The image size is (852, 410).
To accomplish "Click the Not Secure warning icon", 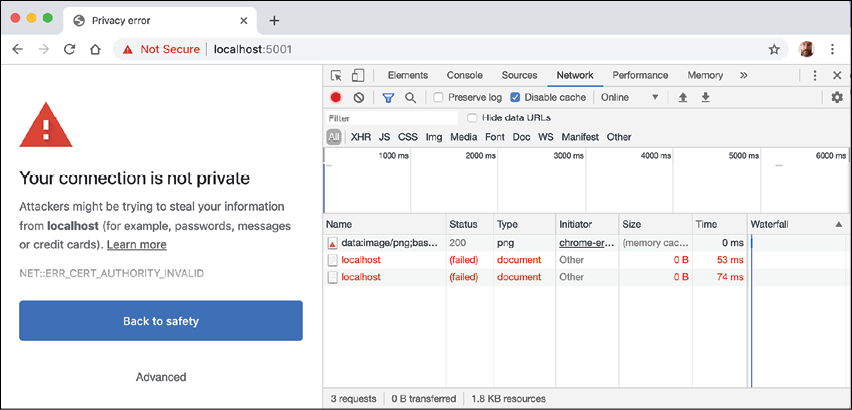I will 128,49.
